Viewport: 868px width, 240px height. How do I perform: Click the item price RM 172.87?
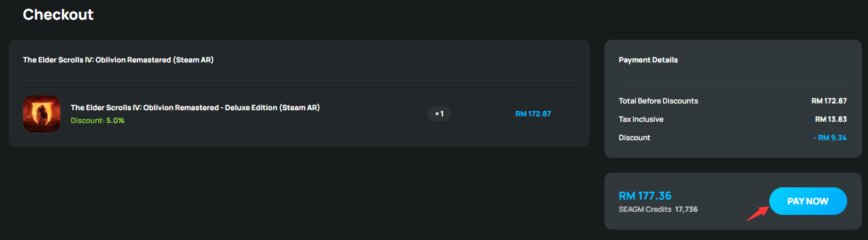pyautogui.click(x=533, y=114)
